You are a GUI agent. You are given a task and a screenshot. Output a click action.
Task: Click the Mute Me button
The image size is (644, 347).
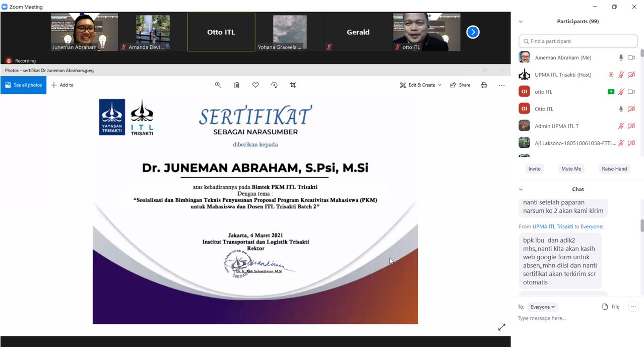coord(571,169)
